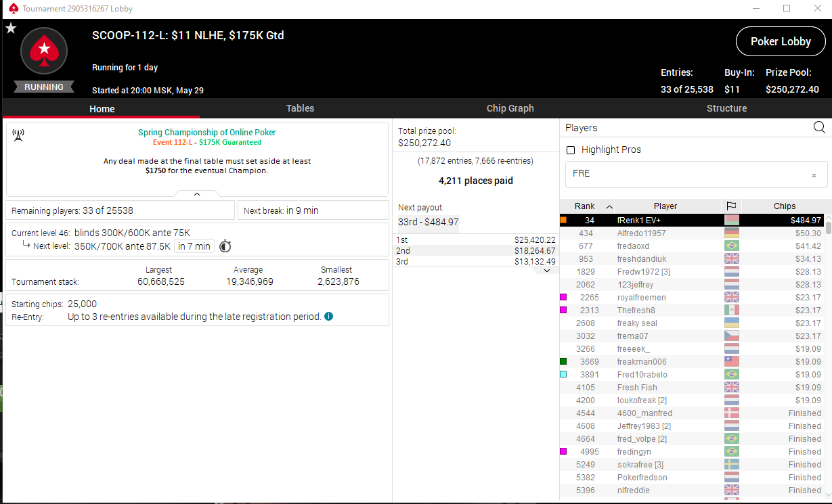
Task: Click the green tag beside freakman006
Action: click(563, 361)
